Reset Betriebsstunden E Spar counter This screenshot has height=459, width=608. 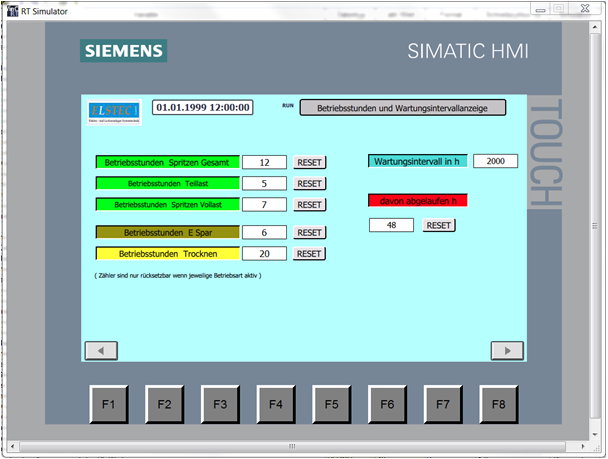[309, 232]
